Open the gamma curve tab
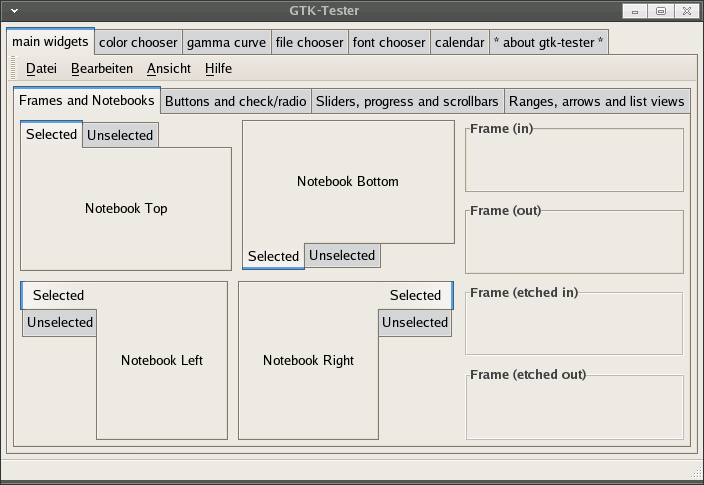 click(226, 43)
